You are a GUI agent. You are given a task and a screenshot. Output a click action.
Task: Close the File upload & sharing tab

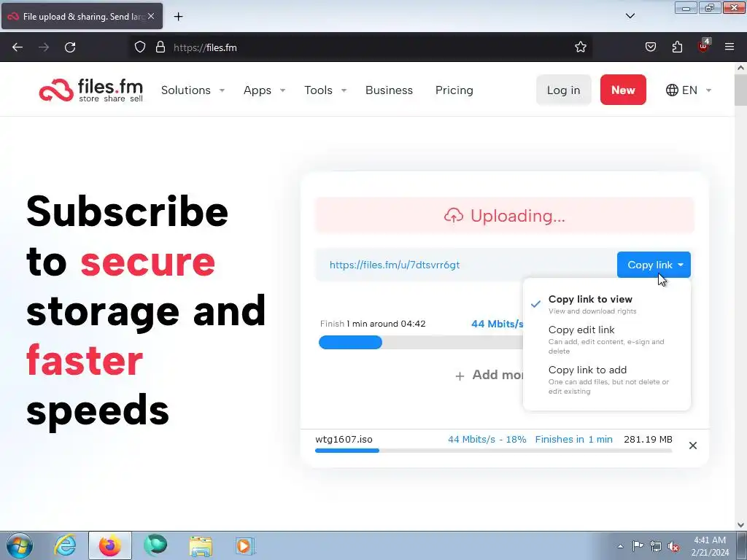pos(151,16)
